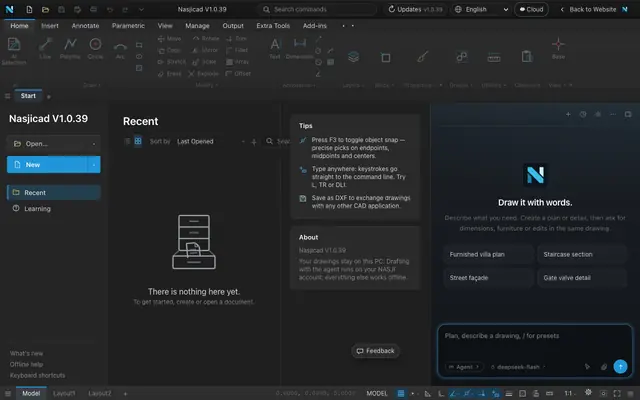The height and width of the screenshot is (400, 640).
Task: Toggle object snap in status bar
Action: [467, 393]
